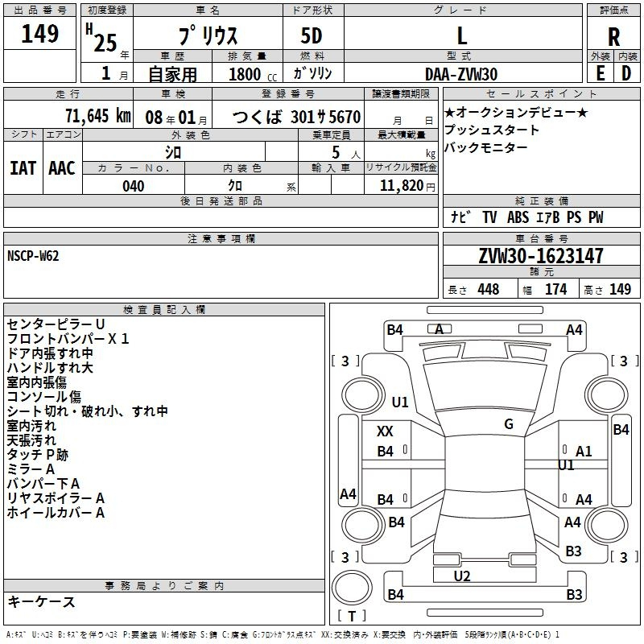Image resolution: width=644 pixels, height=644 pixels.
Task: Click the inspection date 08年01月
Action: tap(176, 118)
